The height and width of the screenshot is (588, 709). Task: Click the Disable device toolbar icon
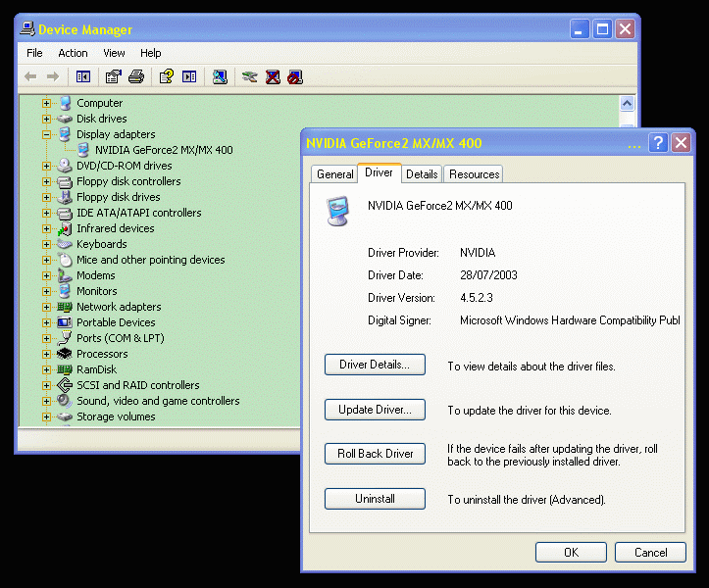295,76
